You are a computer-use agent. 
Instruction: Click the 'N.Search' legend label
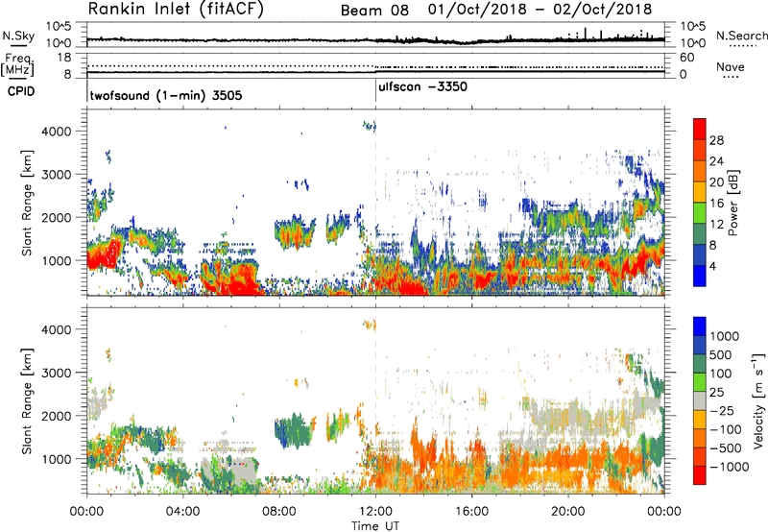(x=742, y=36)
